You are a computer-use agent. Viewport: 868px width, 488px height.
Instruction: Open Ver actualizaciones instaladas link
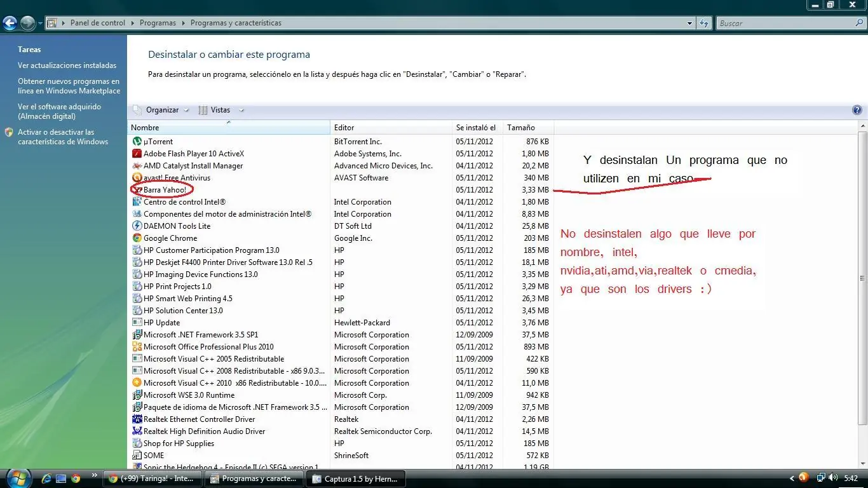[x=67, y=65]
